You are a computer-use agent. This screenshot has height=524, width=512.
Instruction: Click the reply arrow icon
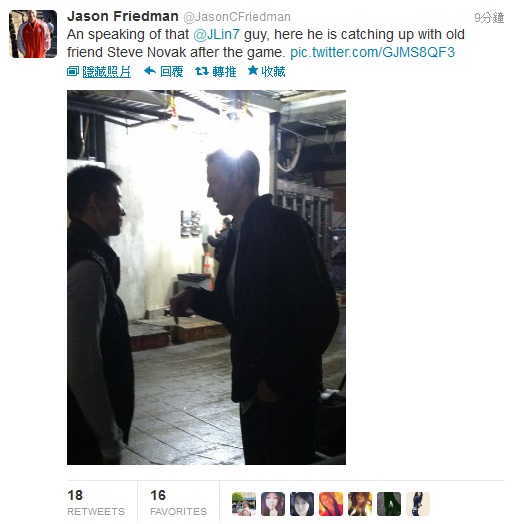click(x=150, y=71)
